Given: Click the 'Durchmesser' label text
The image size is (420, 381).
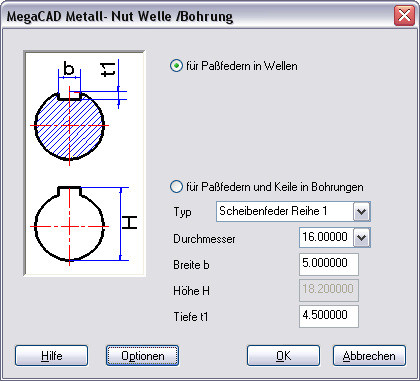Looking at the screenshot, I should pos(204,239).
